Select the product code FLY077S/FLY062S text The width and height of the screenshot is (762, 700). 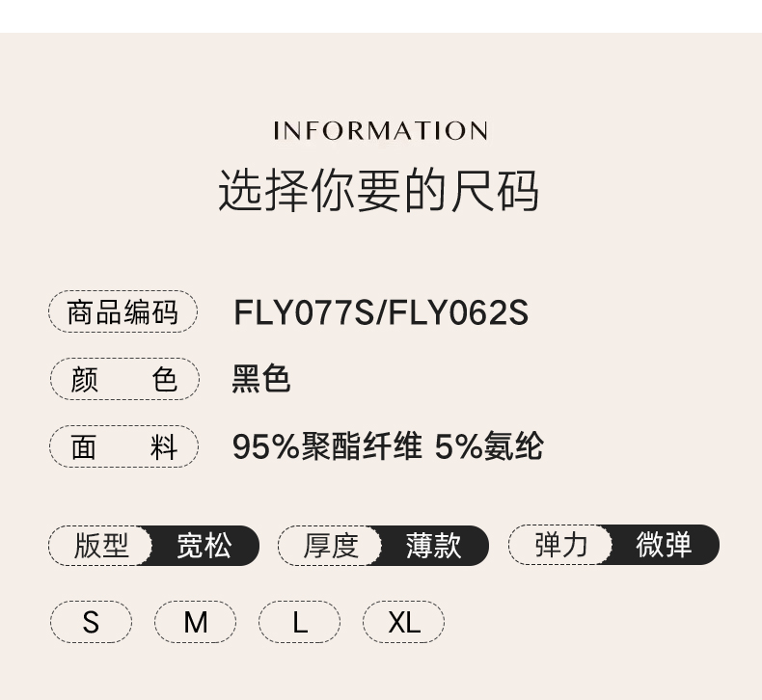click(380, 313)
